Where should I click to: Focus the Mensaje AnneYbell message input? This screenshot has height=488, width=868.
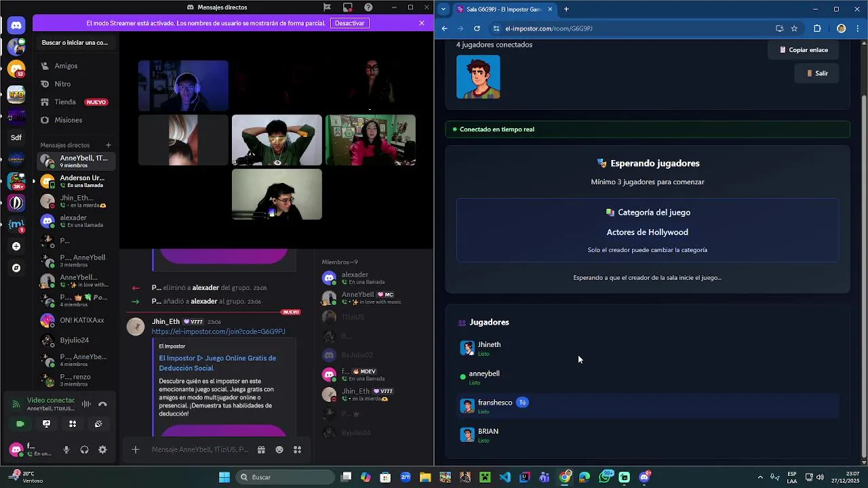pos(199,449)
